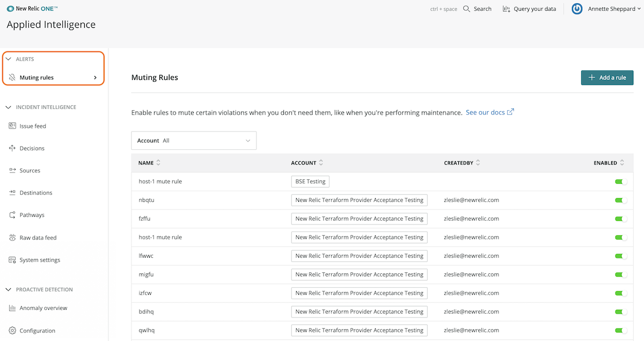Disable the qwlhq muting rule
The image size is (644, 341).
click(x=621, y=330)
